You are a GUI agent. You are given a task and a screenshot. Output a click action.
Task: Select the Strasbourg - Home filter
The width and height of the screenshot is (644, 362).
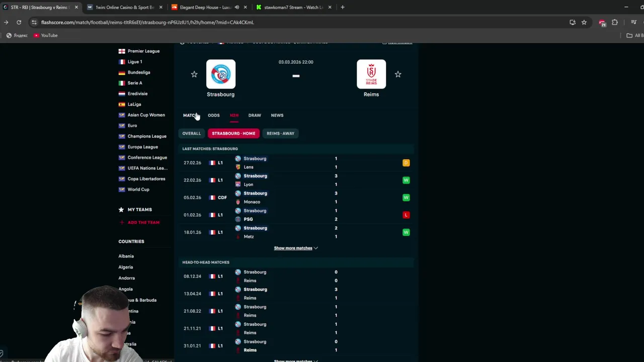pyautogui.click(x=233, y=133)
